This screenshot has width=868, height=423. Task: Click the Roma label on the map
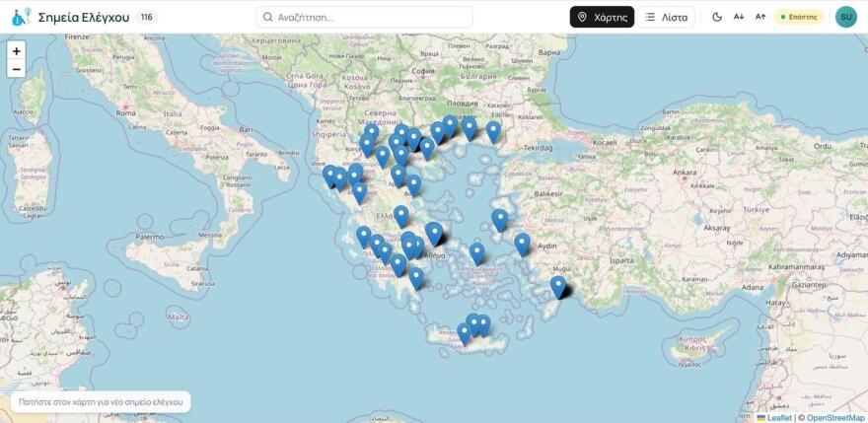coord(125,112)
